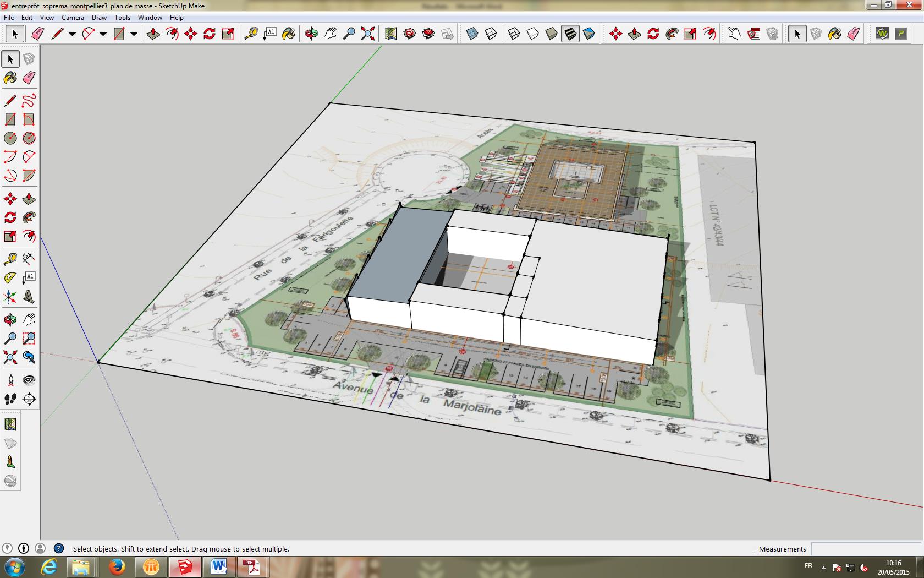
Task: Switch to Shaded With Textures style
Action: click(570, 34)
